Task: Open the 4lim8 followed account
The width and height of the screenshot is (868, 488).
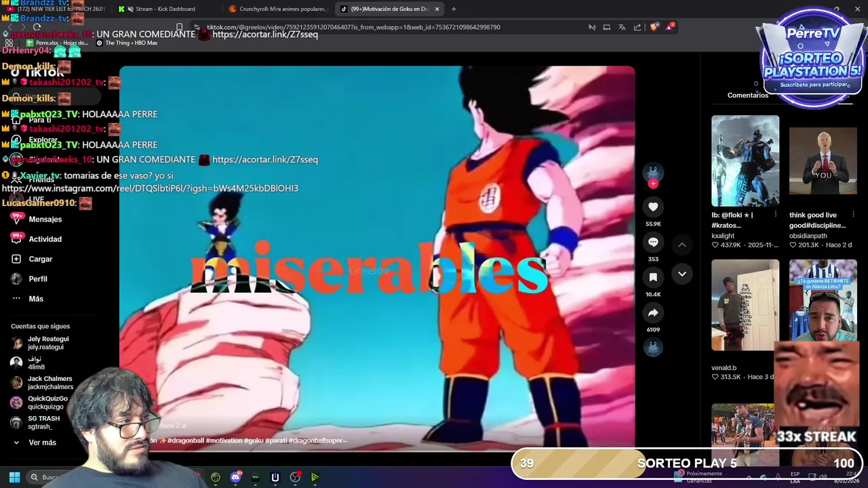Action: pos(27,363)
